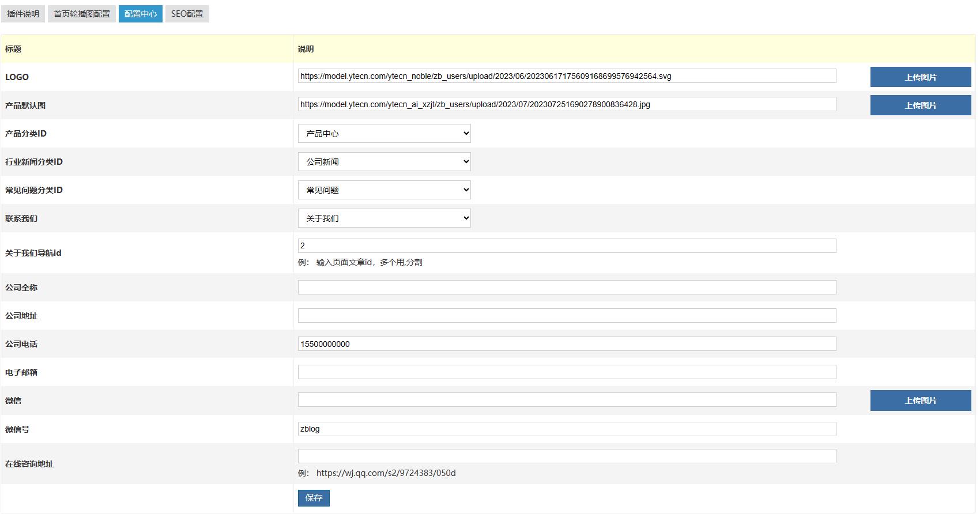The image size is (980, 514).
Task: Click the 公司电话 input field
Action: click(x=567, y=343)
